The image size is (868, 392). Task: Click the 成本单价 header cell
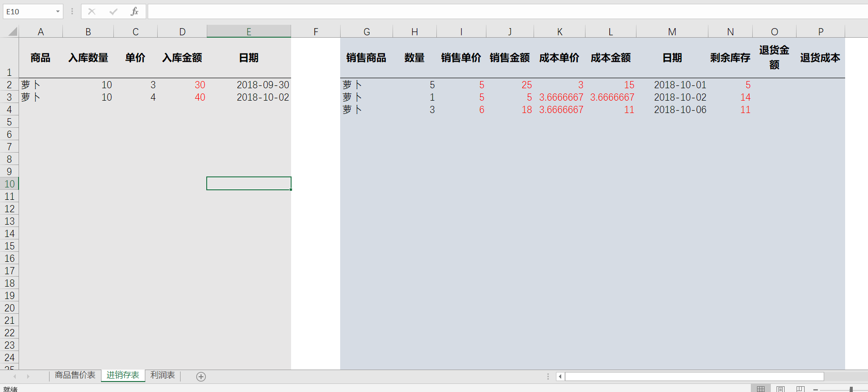(x=560, y=58)
